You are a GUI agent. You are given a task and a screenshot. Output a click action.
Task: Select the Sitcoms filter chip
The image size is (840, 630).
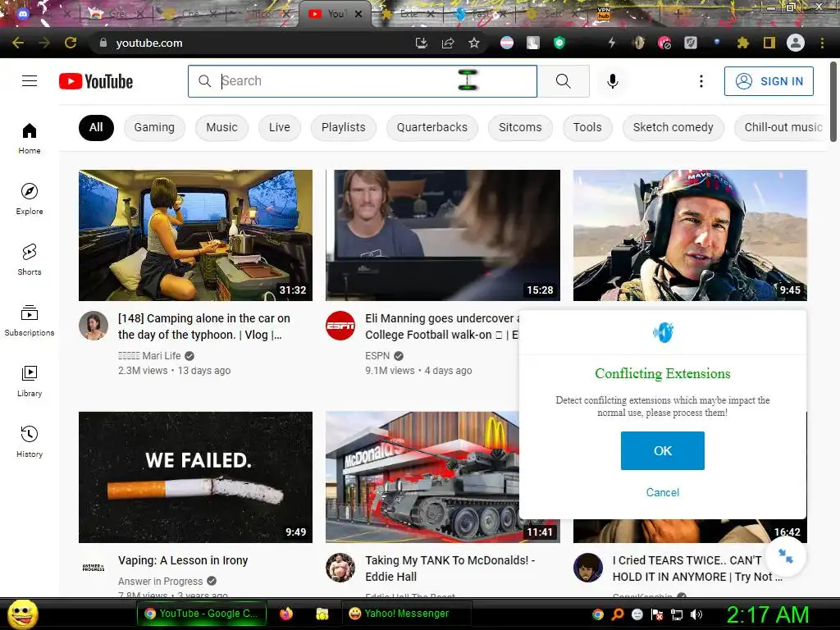coord(520,127)
